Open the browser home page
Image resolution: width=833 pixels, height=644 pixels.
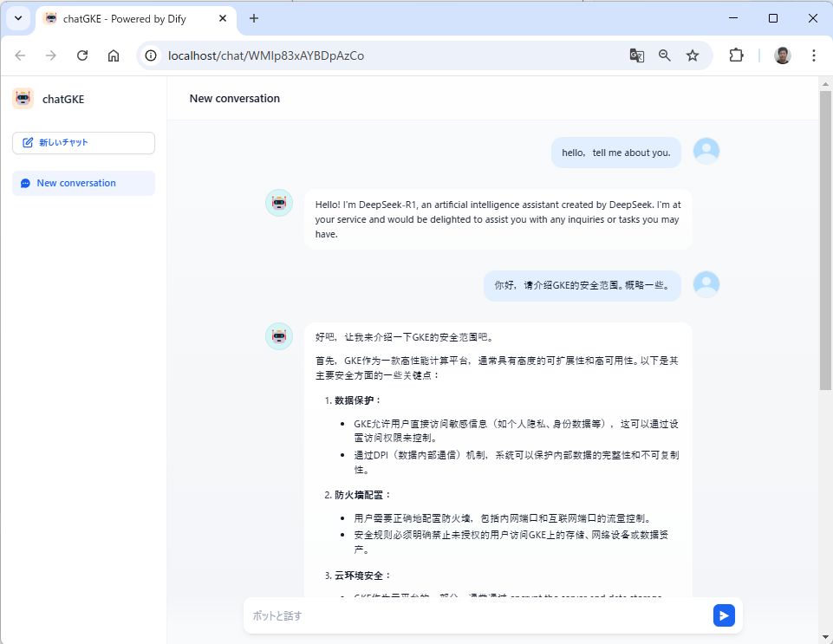pyautogui.click(x=114, y=55)
